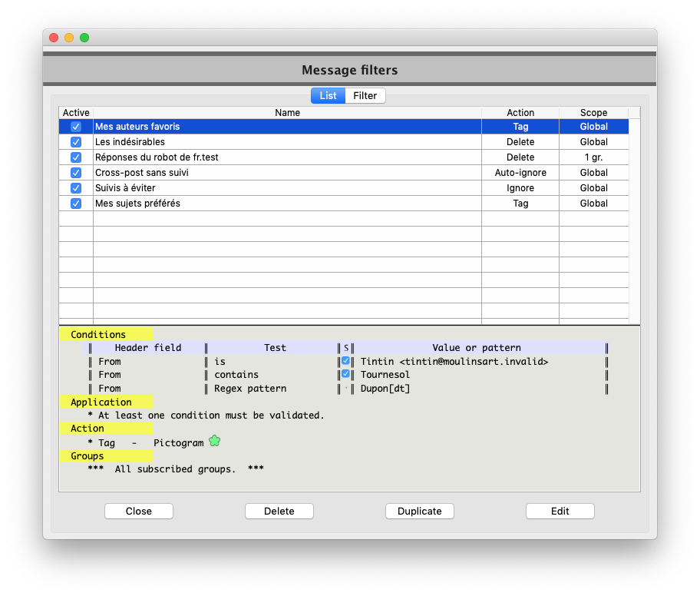The image size is (700, 596).
Task: Click the Delete button
Action: [x=279, y=511]
